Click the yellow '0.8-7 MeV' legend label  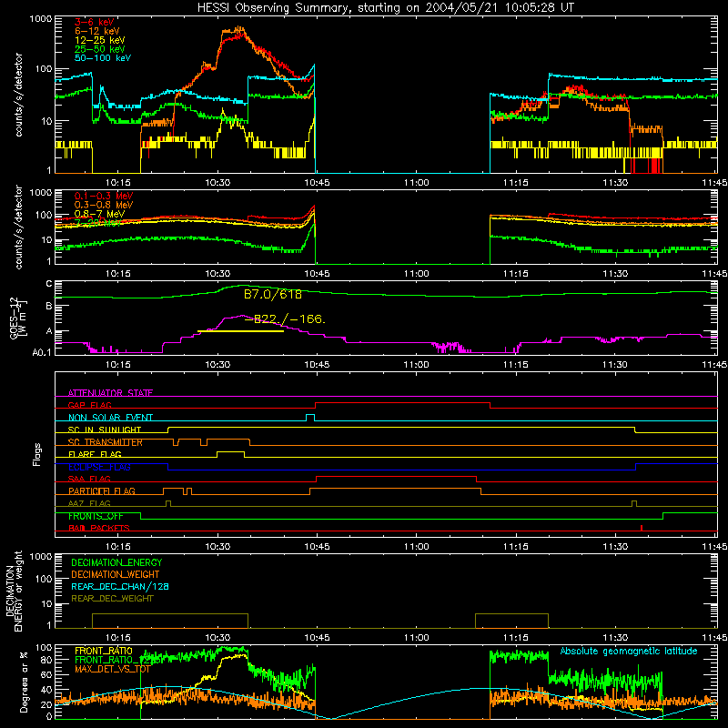[100, 214]
